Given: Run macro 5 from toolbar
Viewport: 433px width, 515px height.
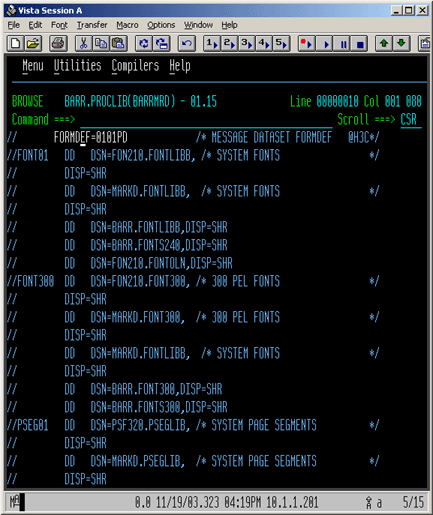Looking at the screenshot, I should (x=281, y=44).
